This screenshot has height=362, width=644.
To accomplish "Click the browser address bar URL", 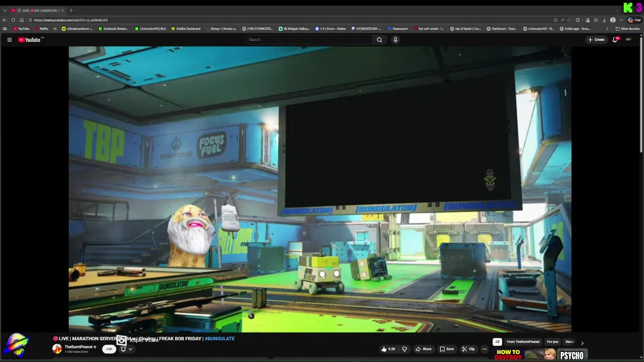I will click(71, 20).
